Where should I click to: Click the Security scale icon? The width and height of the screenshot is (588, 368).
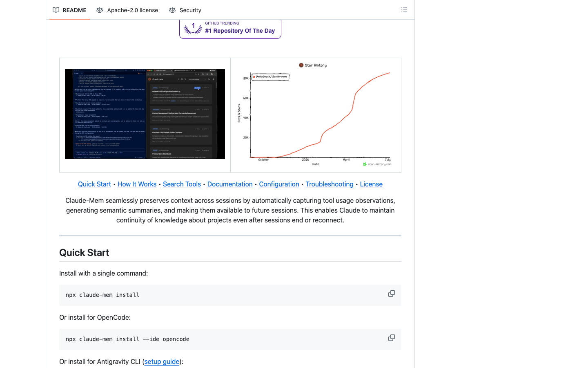point(172,10)
